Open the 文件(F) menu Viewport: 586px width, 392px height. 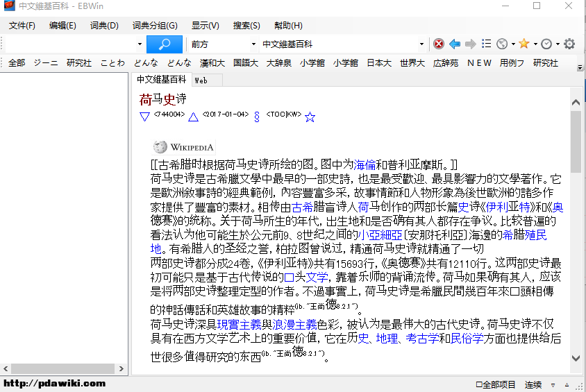click(22, 26)
